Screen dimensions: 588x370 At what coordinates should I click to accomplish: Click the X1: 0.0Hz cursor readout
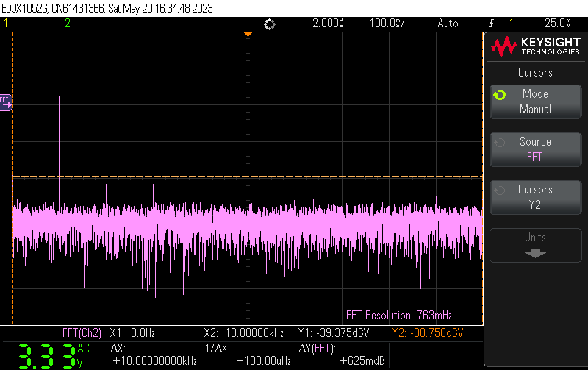coord(132,332)
